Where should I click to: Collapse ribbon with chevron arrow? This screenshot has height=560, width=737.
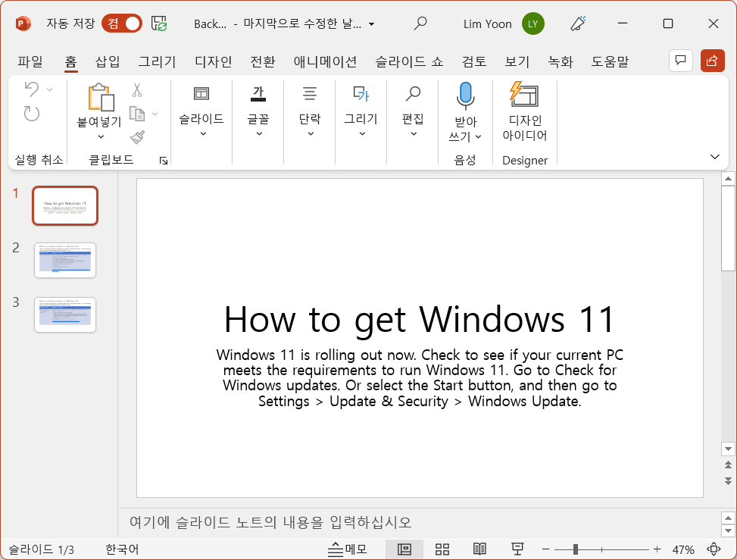pyautogui.click(x=714, y=157)
